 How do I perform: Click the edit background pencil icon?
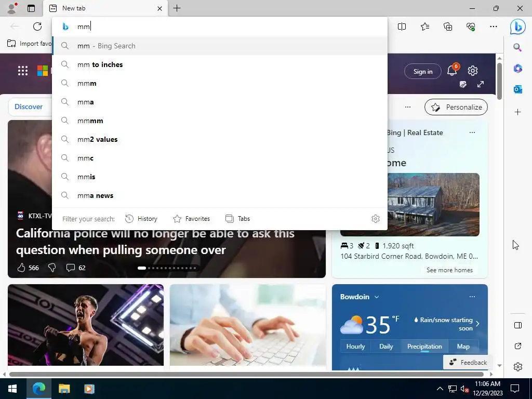tap(463, 84)
